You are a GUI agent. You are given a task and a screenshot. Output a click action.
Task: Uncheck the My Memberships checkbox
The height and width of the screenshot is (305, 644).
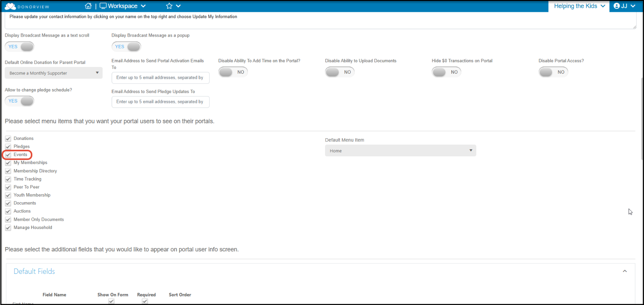pyautogui.click(x=8, y=163)
